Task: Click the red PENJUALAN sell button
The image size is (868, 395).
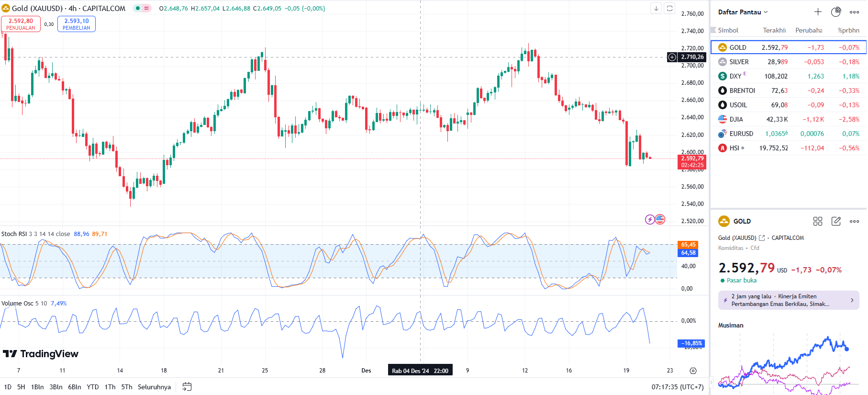Action: pos(21,24)
